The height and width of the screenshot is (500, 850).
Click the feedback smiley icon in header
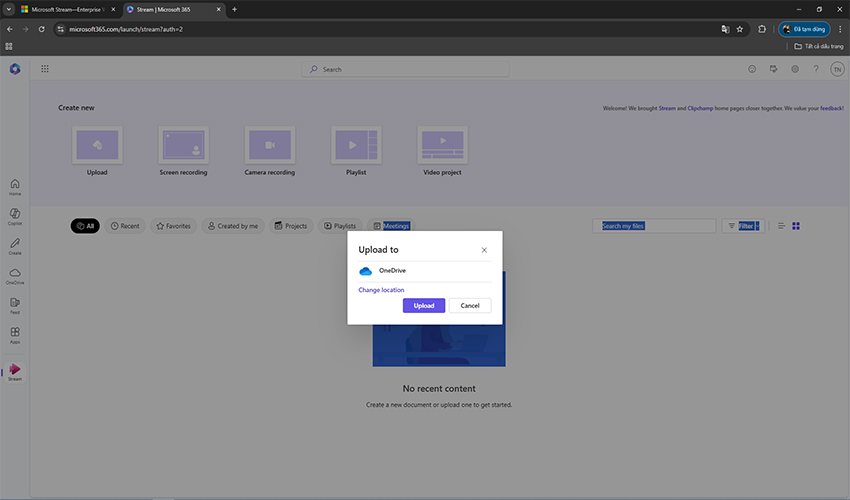pos(752,69)
